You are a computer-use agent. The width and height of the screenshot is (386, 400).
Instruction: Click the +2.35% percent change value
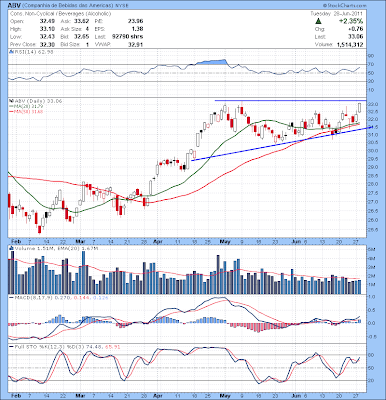pos(351,21)
